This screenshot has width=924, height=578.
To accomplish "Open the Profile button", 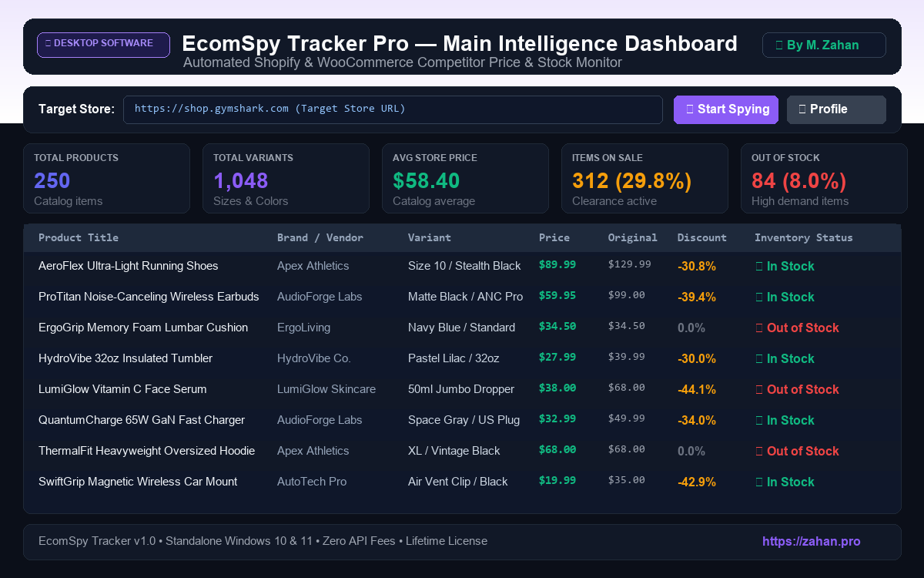I will [x=836, y=109].
